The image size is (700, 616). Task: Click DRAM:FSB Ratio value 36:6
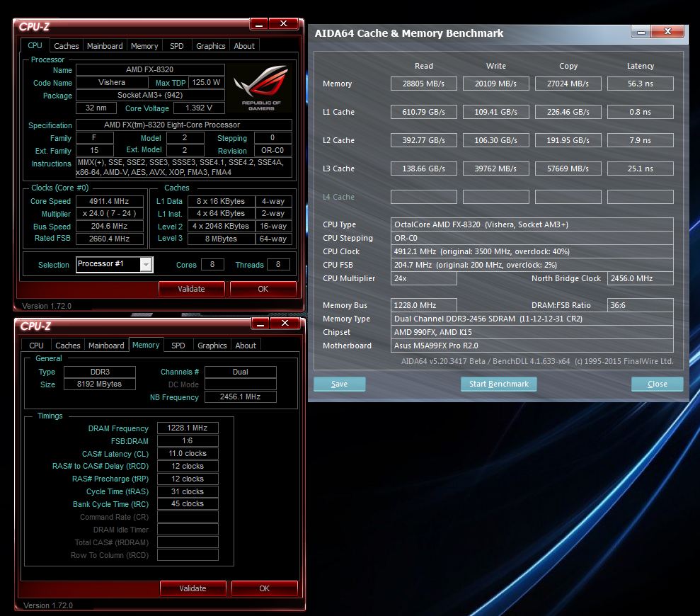point(640,305)
